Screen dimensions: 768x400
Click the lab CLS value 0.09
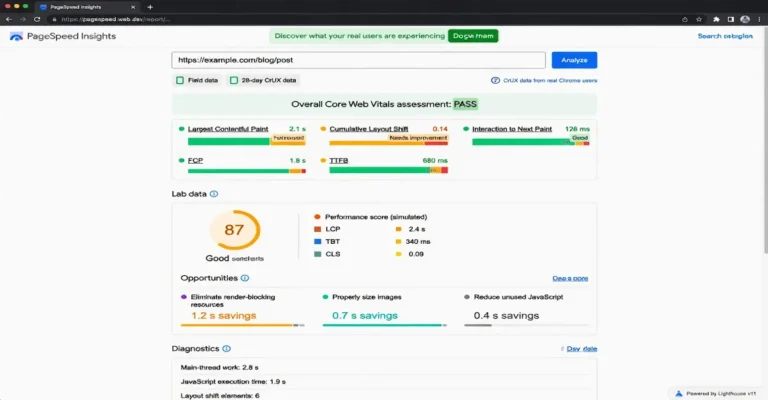pos(416,254)
